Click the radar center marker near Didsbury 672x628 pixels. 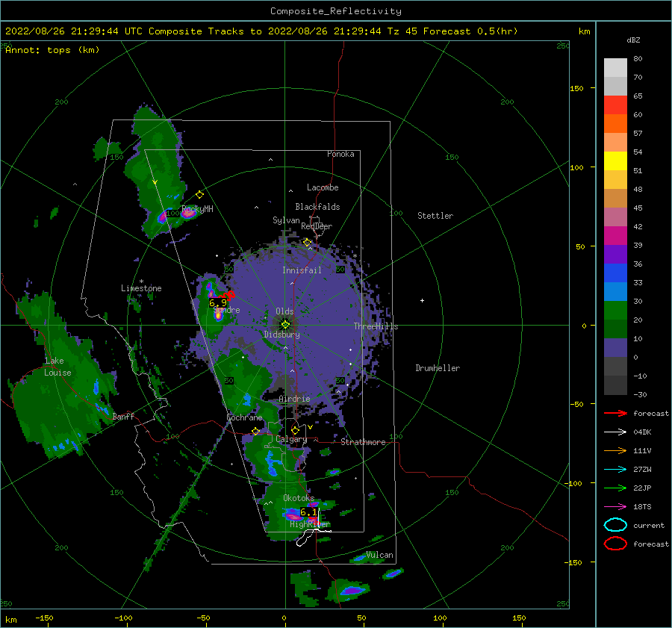pyautogui.click(x=285, y=325)
